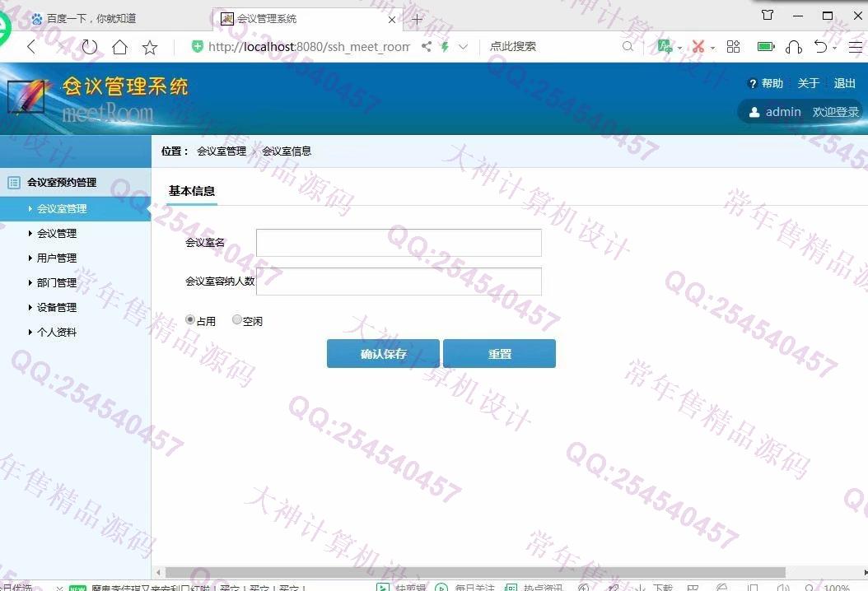Click the headphones icon in toolbar
Screen dimensions: 868x591
click(x=794, y=47)
